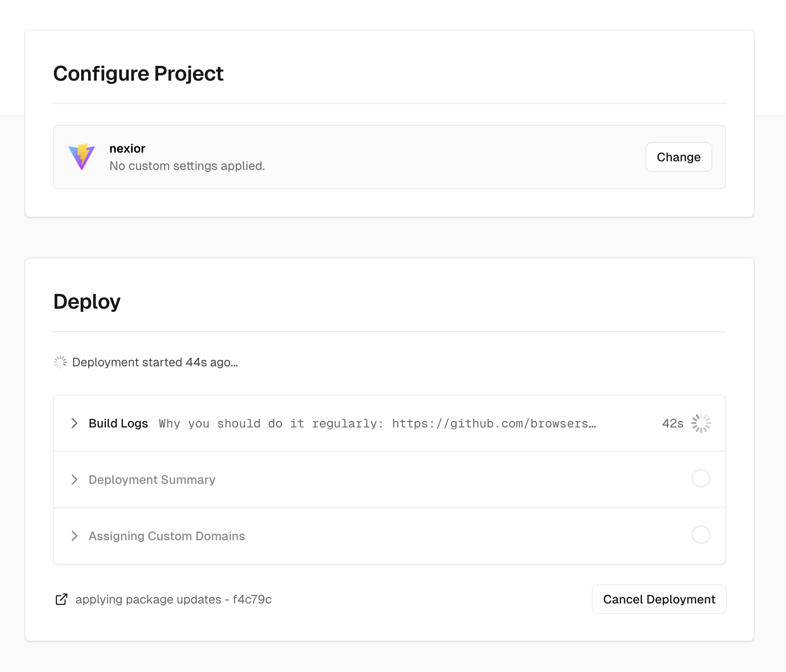
Task: Select the nexior project name
Action: click(127, 149)
